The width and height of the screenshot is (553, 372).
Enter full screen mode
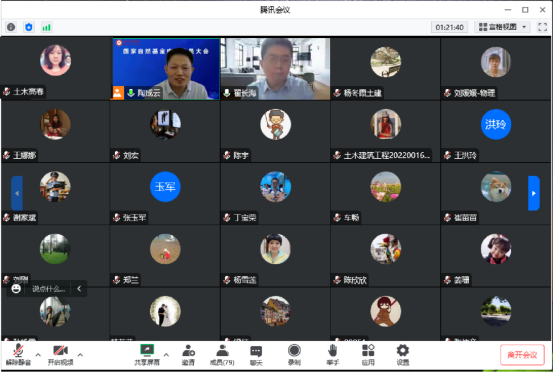[x=542, y=27]
